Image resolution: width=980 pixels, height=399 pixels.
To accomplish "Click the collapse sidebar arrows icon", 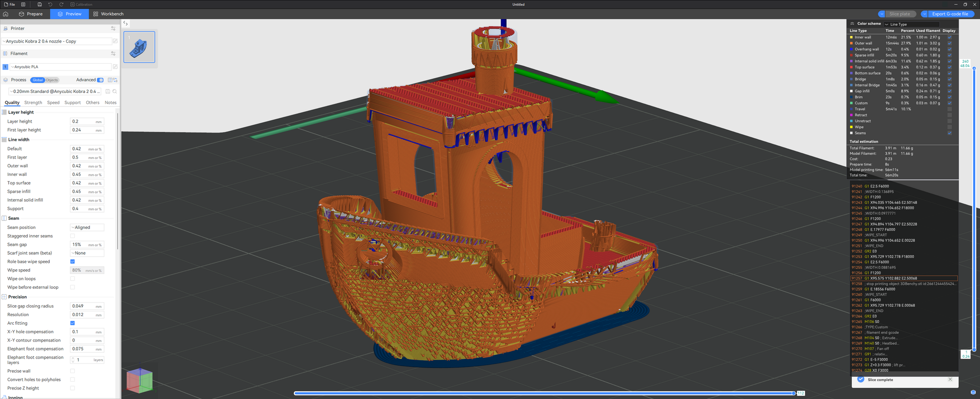I will click(125, 23).
